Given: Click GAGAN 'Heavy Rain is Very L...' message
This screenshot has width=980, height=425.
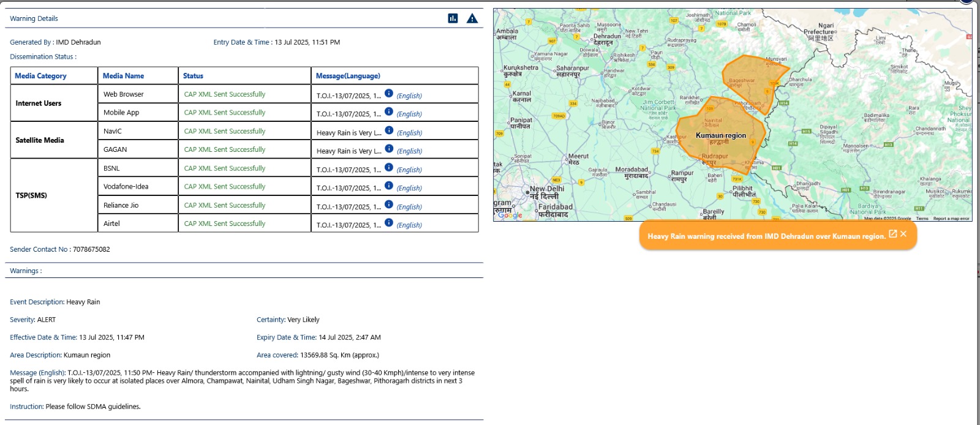Looking at the screenshot, I should [349, 151].
